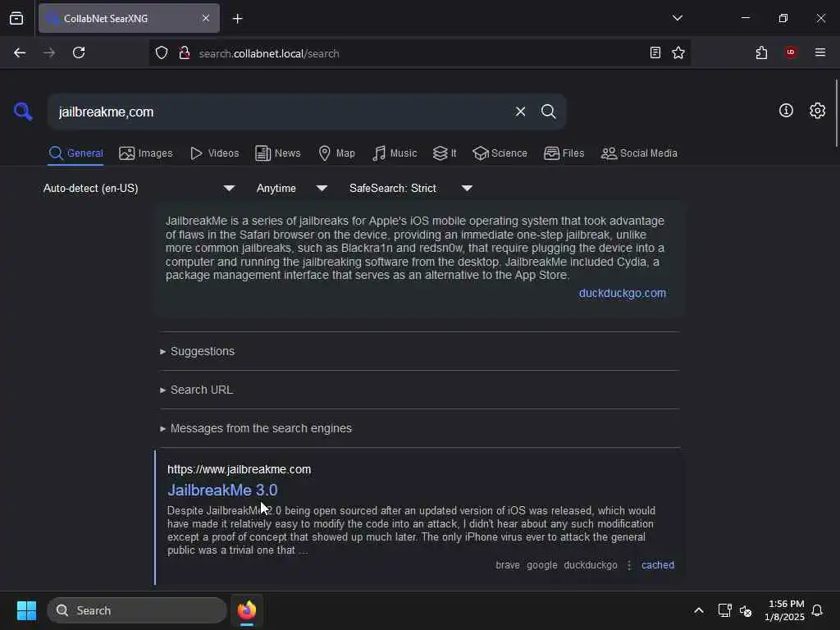Image resolution: width=840 pixels, height=630 pixels.
Task: Clear the search query with X icon
Action: [520, 112]
